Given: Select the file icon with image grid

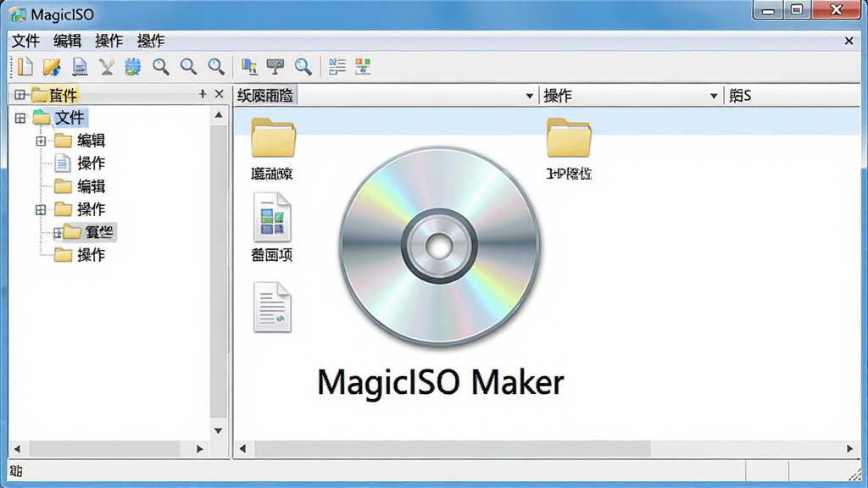Looking at the screenshot, I should coord(272,217).
